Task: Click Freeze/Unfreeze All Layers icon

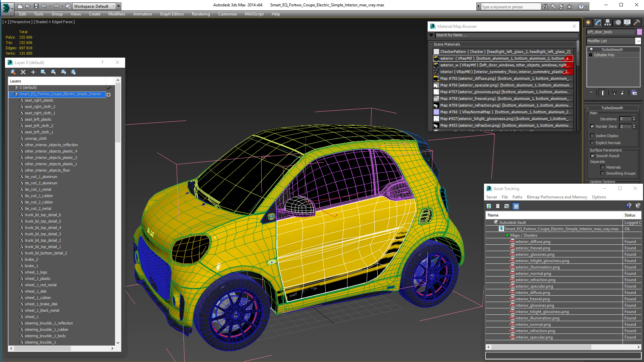Action: 73,72
